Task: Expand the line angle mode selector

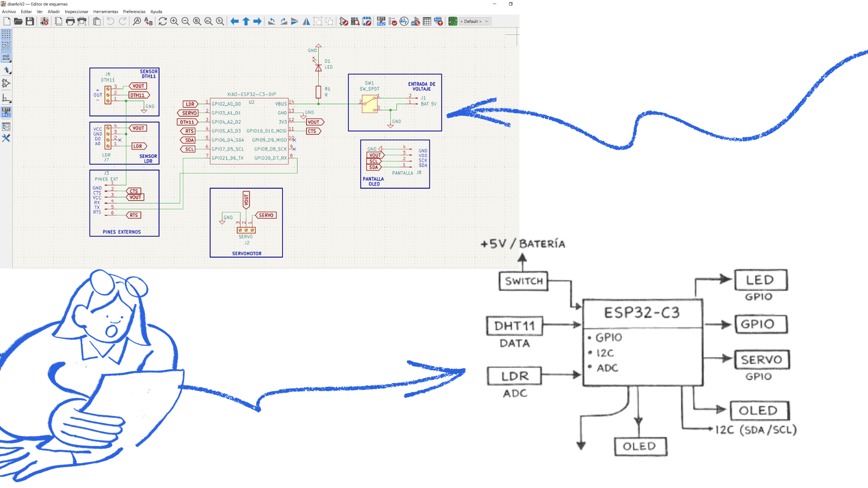Action: (x=6, y=98)
